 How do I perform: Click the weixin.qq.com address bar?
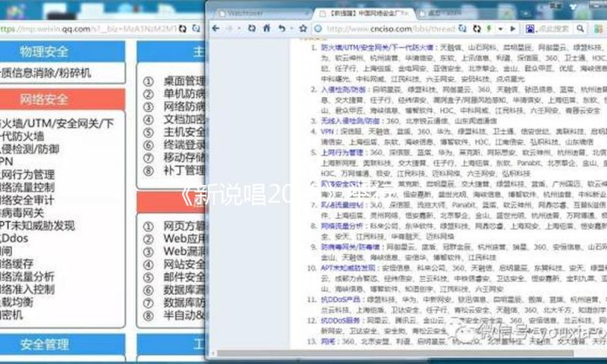88,29
